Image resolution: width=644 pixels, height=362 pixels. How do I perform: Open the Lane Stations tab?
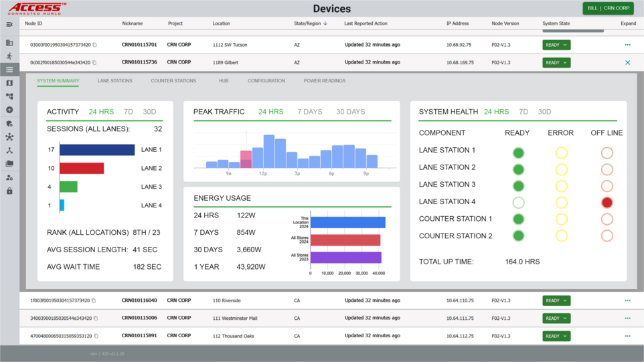pyautogui.click(x=114, y=81)
